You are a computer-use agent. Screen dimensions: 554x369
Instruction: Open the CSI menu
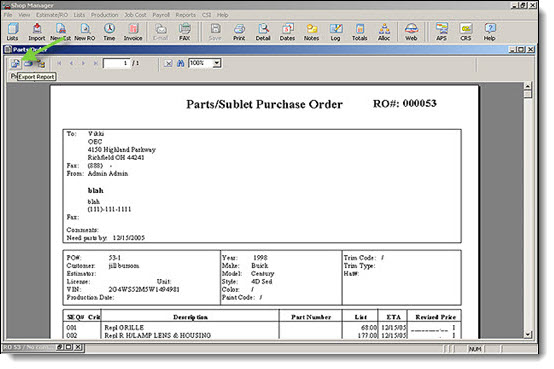coord(206,15)
